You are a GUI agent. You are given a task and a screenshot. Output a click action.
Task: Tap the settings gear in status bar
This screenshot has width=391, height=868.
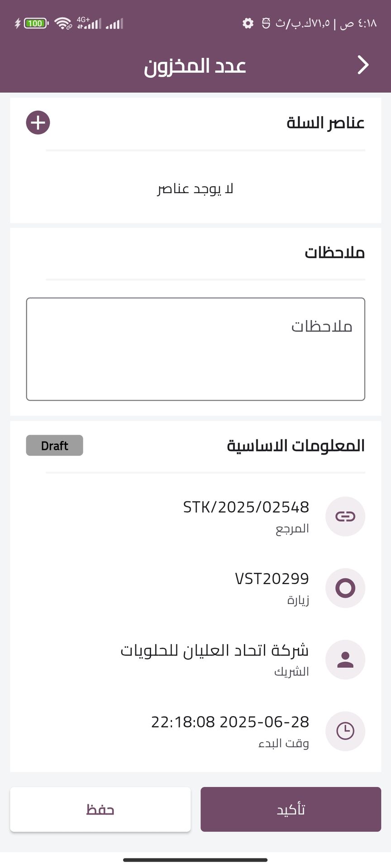[248, 23]
